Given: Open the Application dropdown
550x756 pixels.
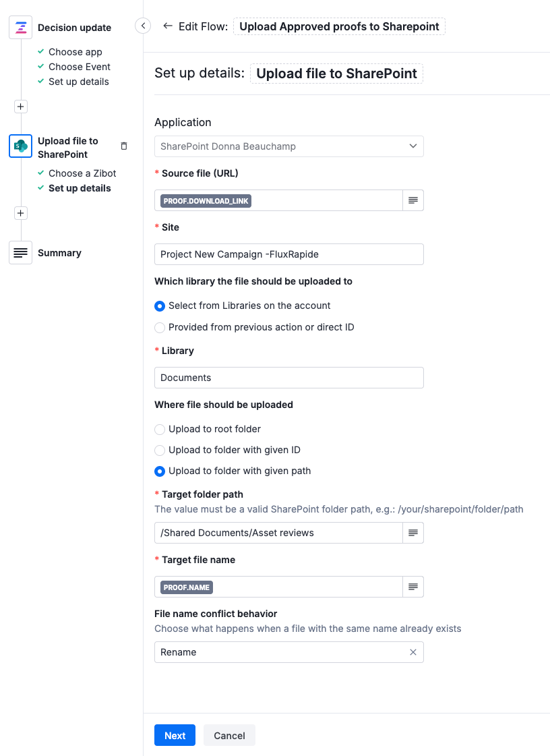Looking at the screenshot, I should (288, 146).
